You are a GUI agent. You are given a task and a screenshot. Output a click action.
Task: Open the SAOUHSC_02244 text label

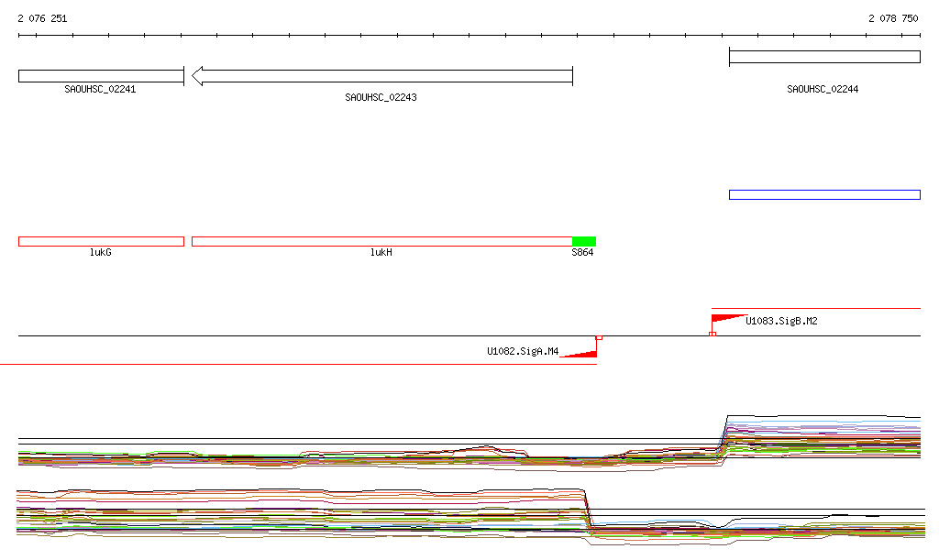tap(823, 90)
